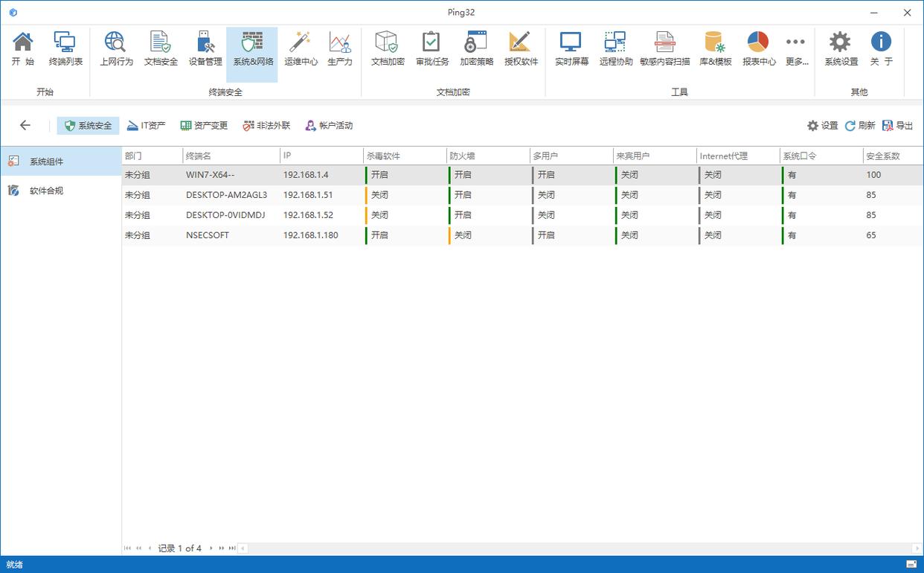Switch to the 非法外联 tab
Screen dimensions: 924x573
pyautogui.click(x=266, y=126)
